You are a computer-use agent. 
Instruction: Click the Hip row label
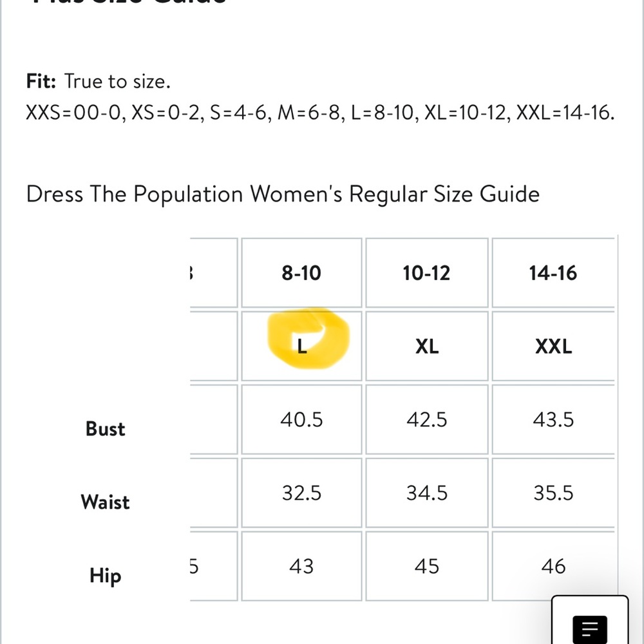coord(105,576)
